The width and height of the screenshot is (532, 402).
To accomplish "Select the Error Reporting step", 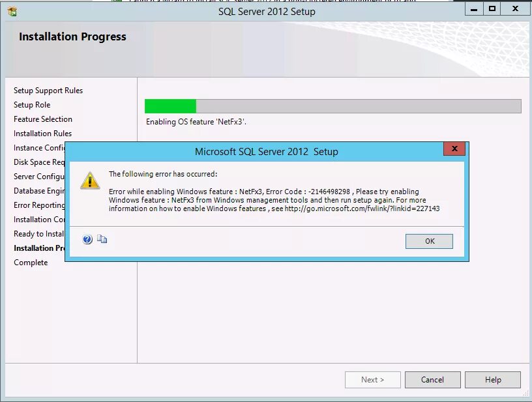I will 39,205.
